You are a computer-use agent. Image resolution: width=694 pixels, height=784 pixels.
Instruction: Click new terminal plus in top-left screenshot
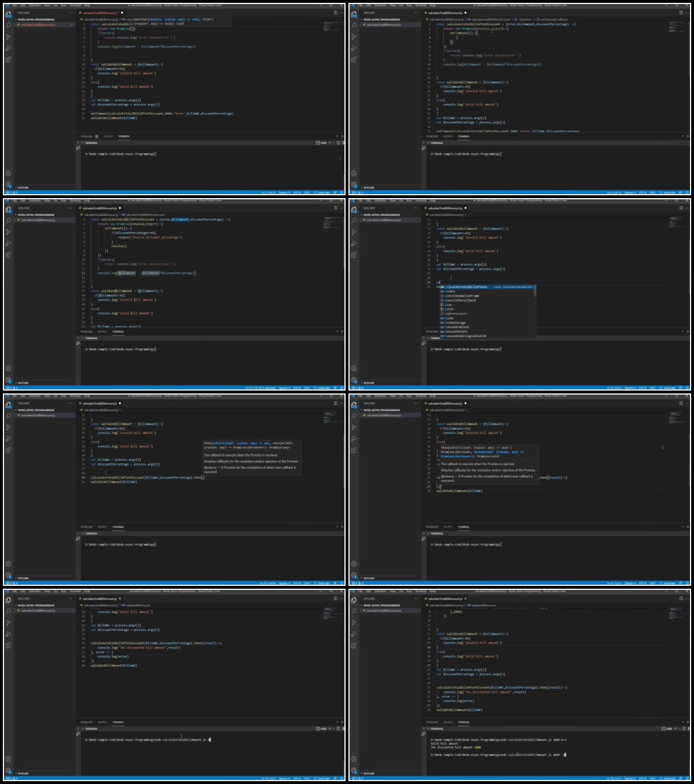pos(330,143)
